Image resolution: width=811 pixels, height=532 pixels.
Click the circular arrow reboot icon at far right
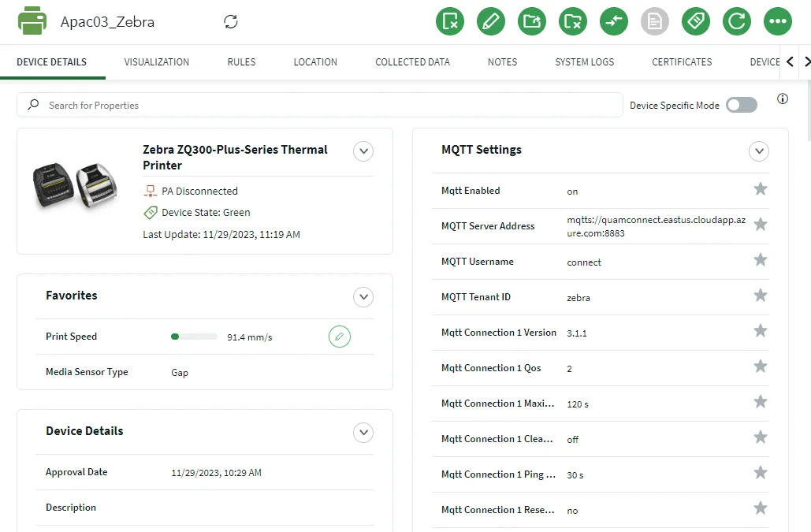[737, 21]
